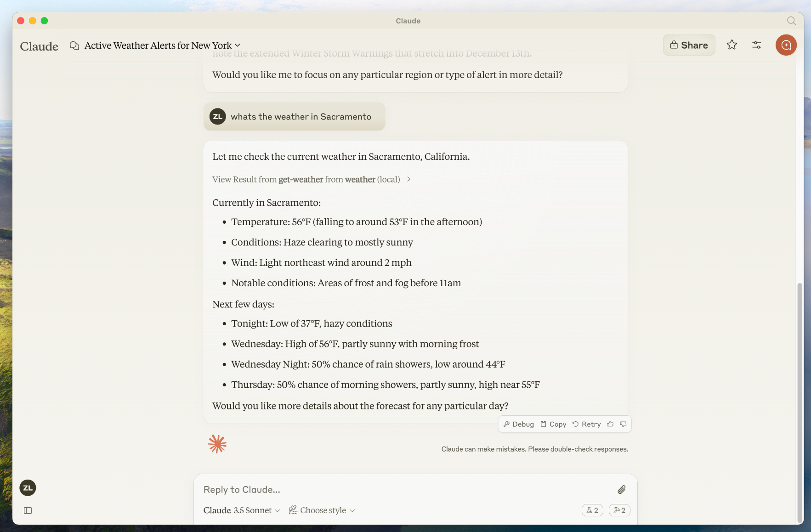Open the attached integrations count badge
Image resolution: width=811 pixels, height=532 pixels.
592,510
